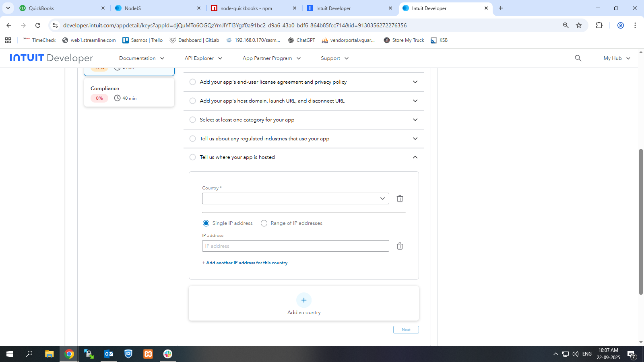The height and width of the screenshot is (362, 644).
Task: Click into the IP address input field
Action: (x=295, y=246)
